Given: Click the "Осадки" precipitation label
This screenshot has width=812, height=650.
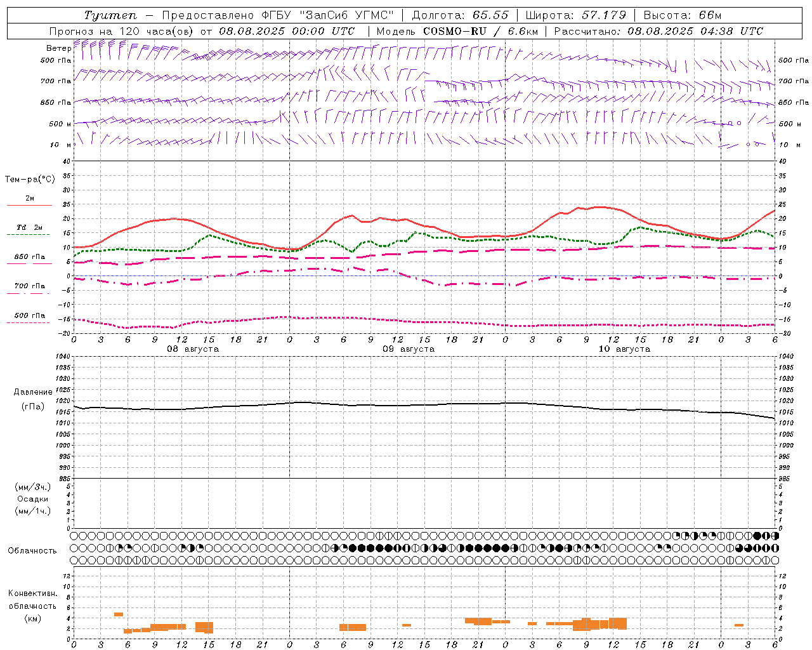Looking at the screenshot, I should 33,499.
